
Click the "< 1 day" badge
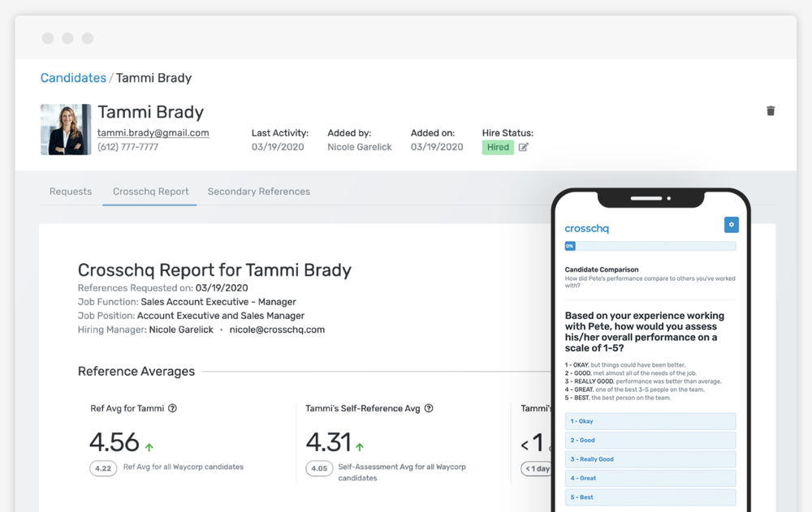tap(537, 468)
